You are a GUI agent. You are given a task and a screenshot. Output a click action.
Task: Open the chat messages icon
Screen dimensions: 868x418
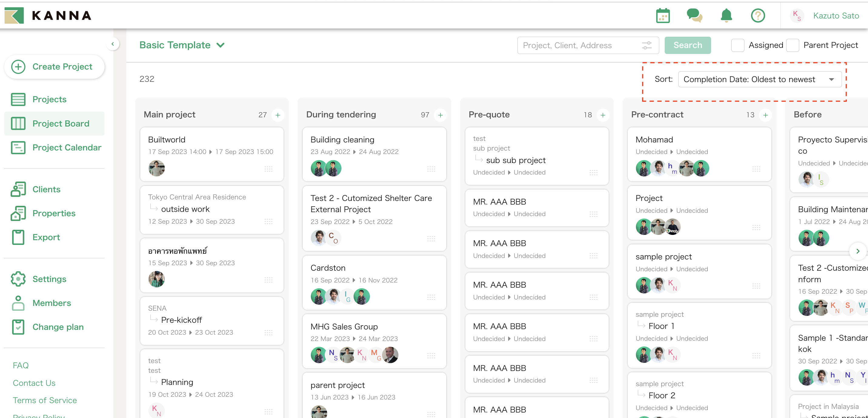click(694, 15)
